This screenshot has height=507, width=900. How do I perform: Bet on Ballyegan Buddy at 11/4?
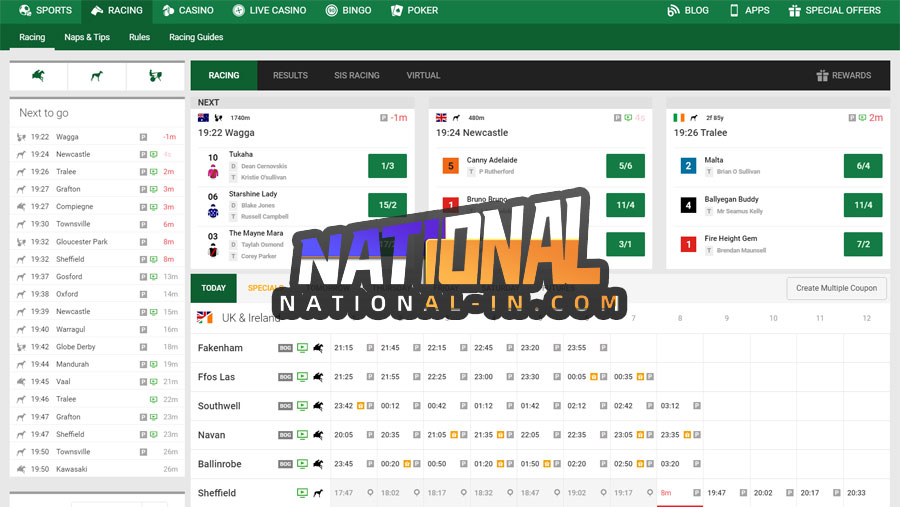point(863,204)
